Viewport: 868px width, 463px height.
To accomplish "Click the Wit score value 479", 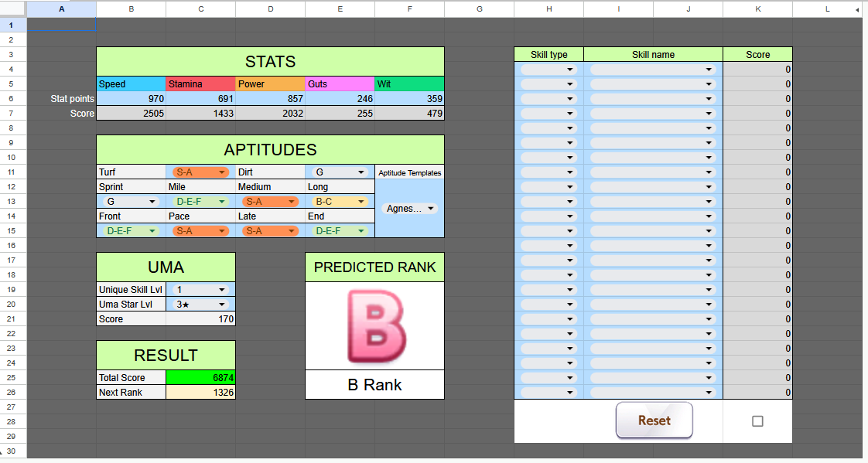I will pyautogui.click(x=410, y=114).
